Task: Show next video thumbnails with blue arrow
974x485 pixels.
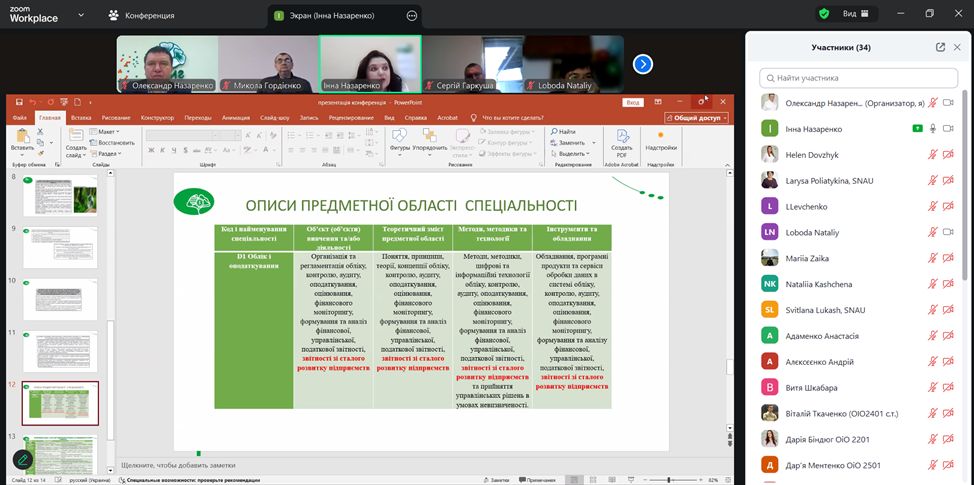Action: (x=643, y=64)
